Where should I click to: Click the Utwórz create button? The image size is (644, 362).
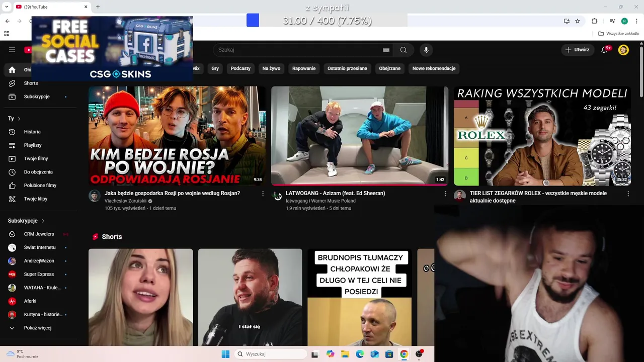[577, 50]
